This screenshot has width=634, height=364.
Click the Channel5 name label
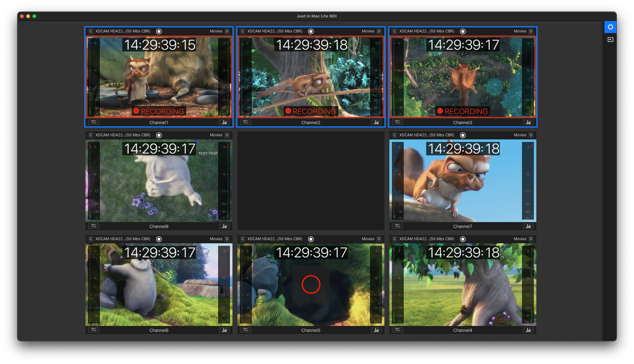click(x=311, y=330)
